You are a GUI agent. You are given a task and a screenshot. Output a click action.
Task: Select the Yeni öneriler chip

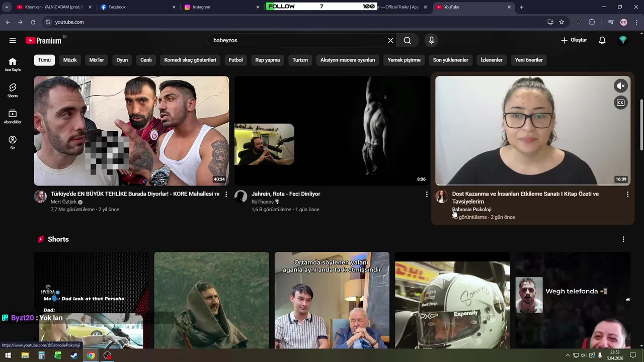pos(529,60)
